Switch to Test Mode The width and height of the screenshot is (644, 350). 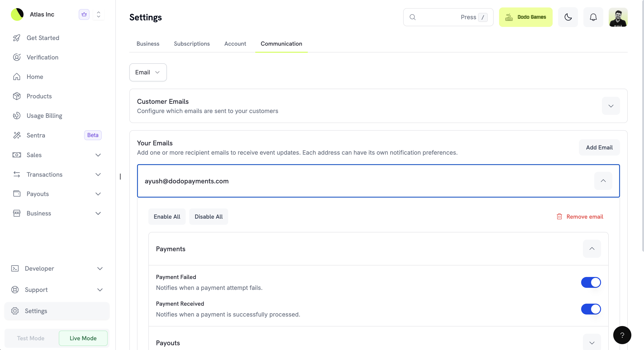(31, 338)
